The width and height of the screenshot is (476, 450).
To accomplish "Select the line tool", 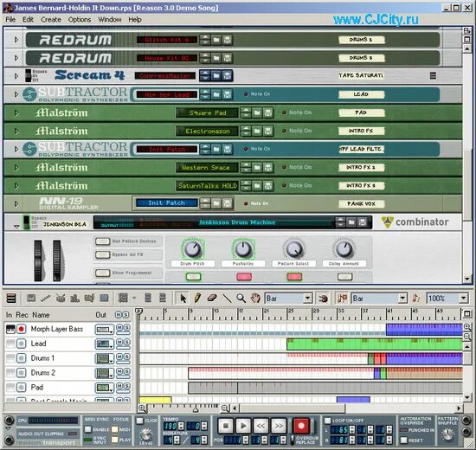I will pyautogui.click(x=227, y=299).
